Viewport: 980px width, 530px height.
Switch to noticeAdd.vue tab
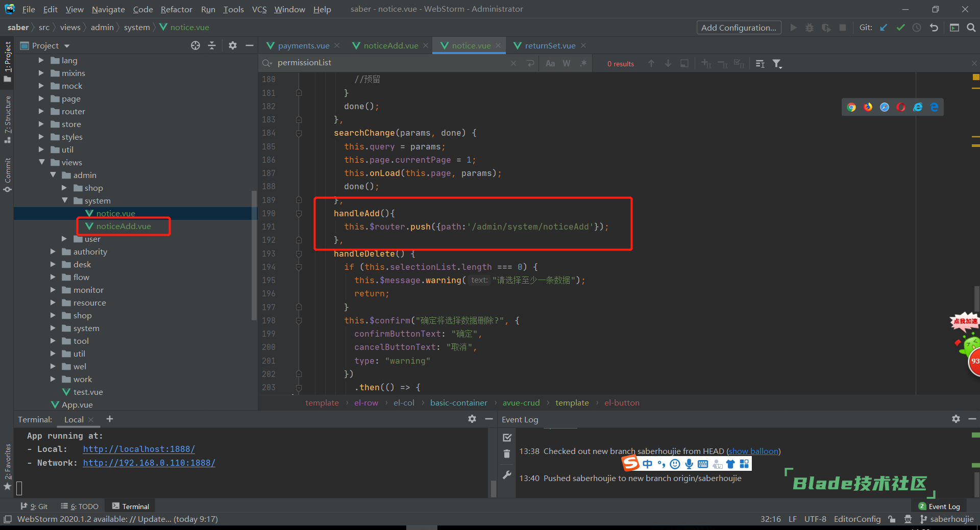coord(390,45)
